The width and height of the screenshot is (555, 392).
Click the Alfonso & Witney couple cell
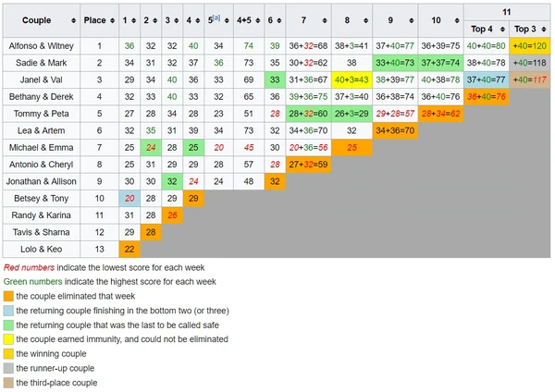pos(42,45)
